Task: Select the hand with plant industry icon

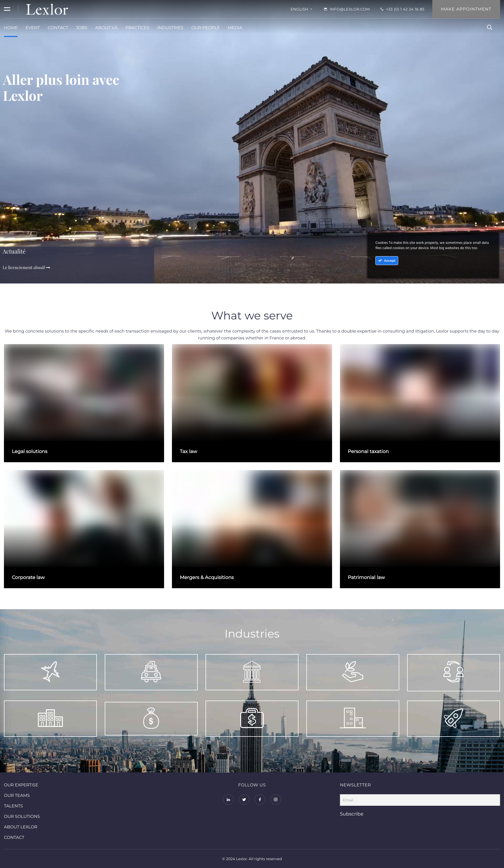Action: point(353,672)
